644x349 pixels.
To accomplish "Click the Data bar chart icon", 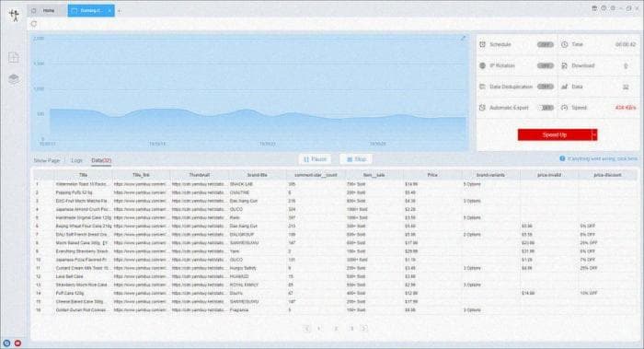I will tap(565, 87).
